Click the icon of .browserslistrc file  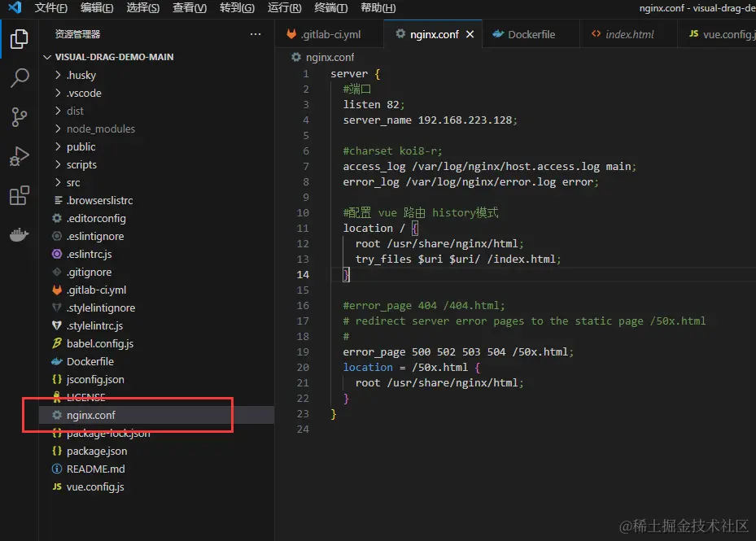(x=58, y=200)
